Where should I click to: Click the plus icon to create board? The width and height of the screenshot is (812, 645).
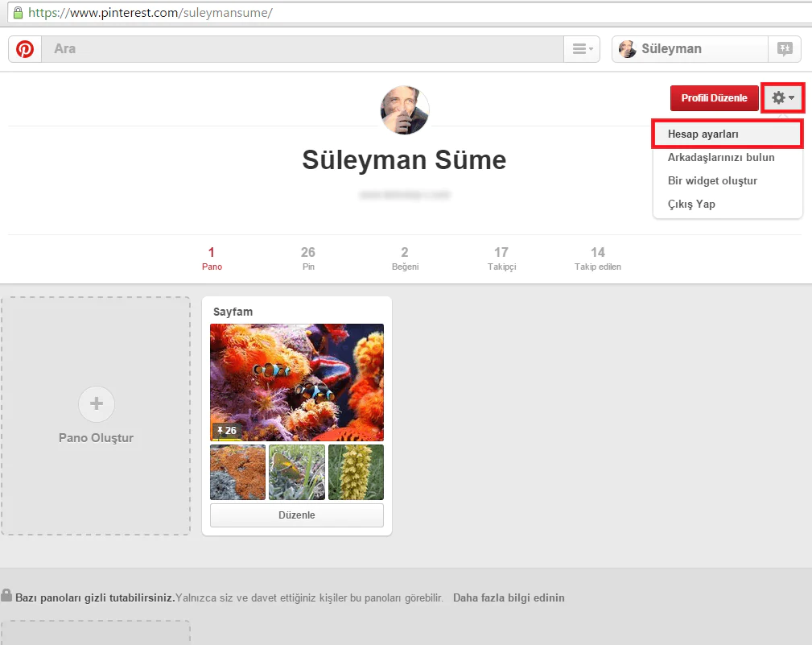(x=97, y=403)
